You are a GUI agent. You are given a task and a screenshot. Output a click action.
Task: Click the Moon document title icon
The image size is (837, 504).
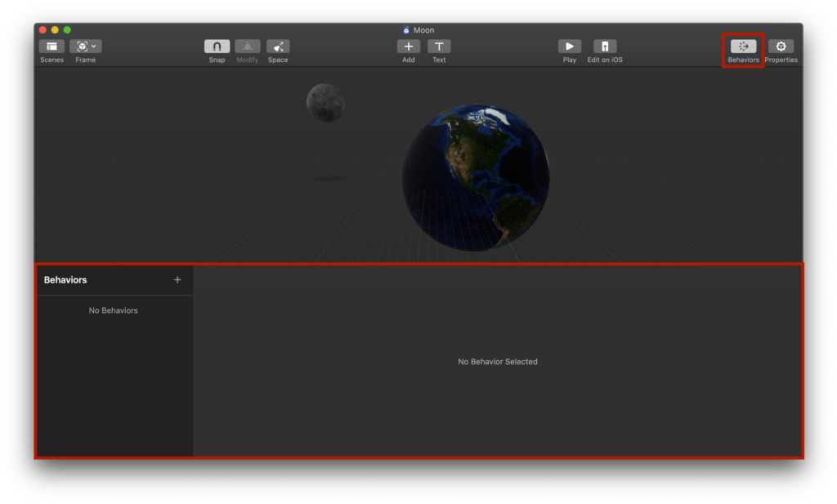click(406, 30)
